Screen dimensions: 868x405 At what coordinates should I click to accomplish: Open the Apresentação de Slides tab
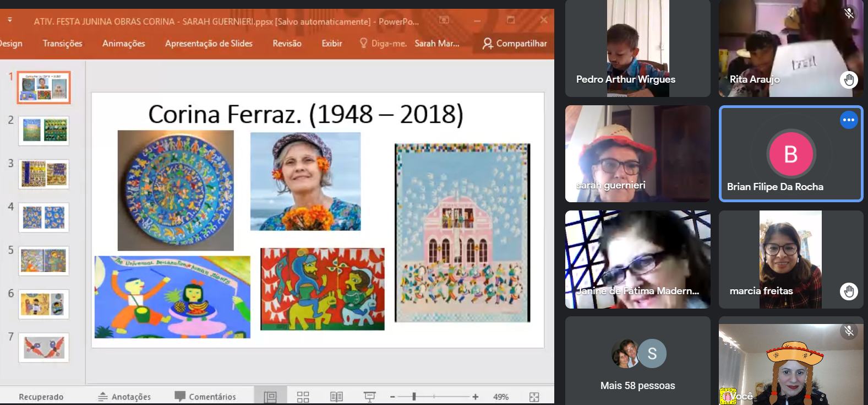coord(209,44)
